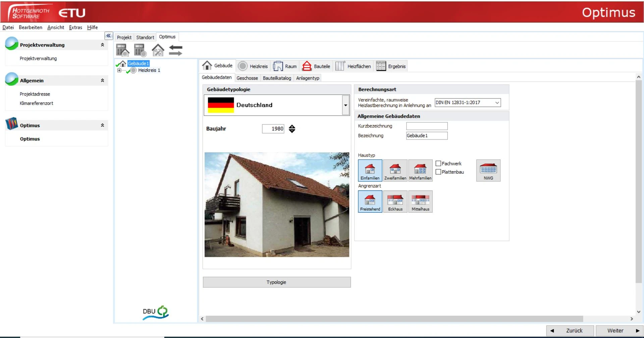Switch to the Bauteilkatalog tab
Screen dimensions: 644x338
277,78
